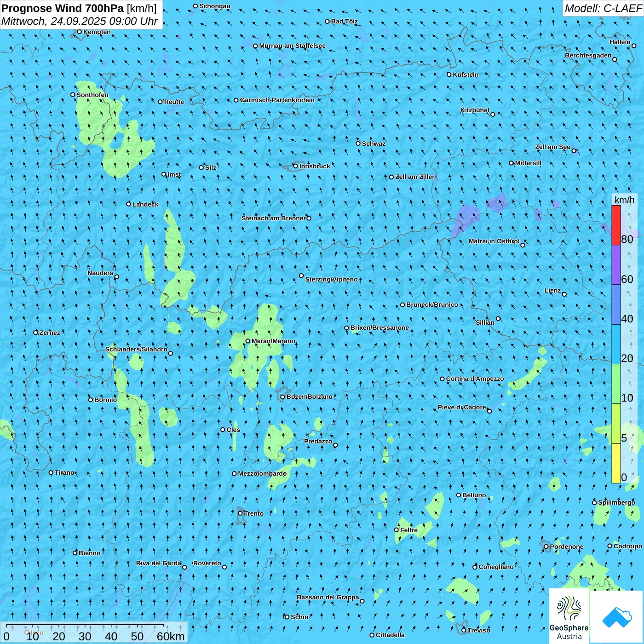Click the dark blue 40-60 km/h legend color
The image size is (644, 644).
pos(616,305)
